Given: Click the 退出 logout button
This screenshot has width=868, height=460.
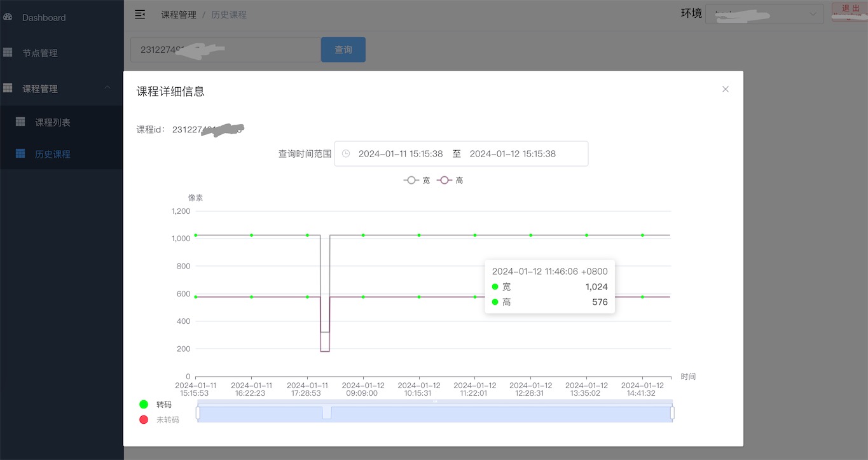Looking at the screenshot, I should (x=850, y=13).
